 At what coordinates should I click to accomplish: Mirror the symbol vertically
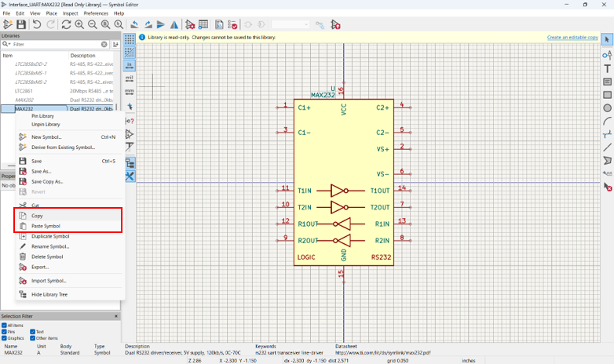click(161, 24)
